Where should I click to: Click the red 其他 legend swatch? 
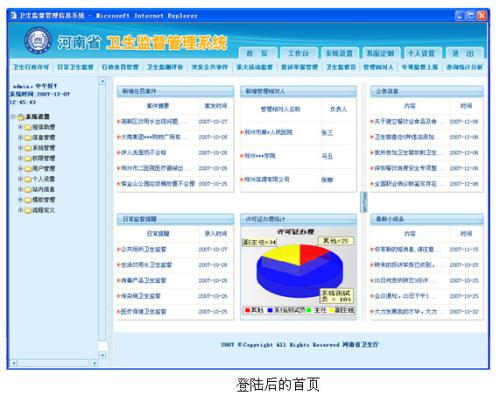(247, 310)
